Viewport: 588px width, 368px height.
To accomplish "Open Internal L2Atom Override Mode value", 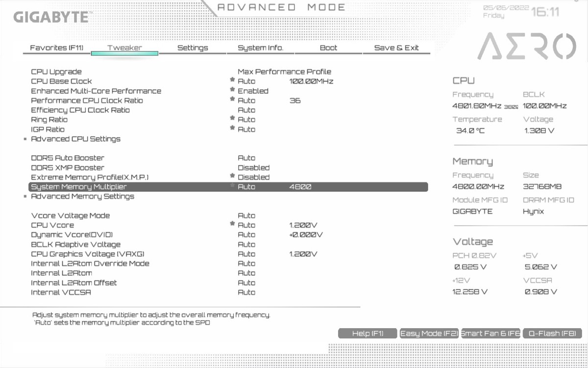I will coord(246,263).
